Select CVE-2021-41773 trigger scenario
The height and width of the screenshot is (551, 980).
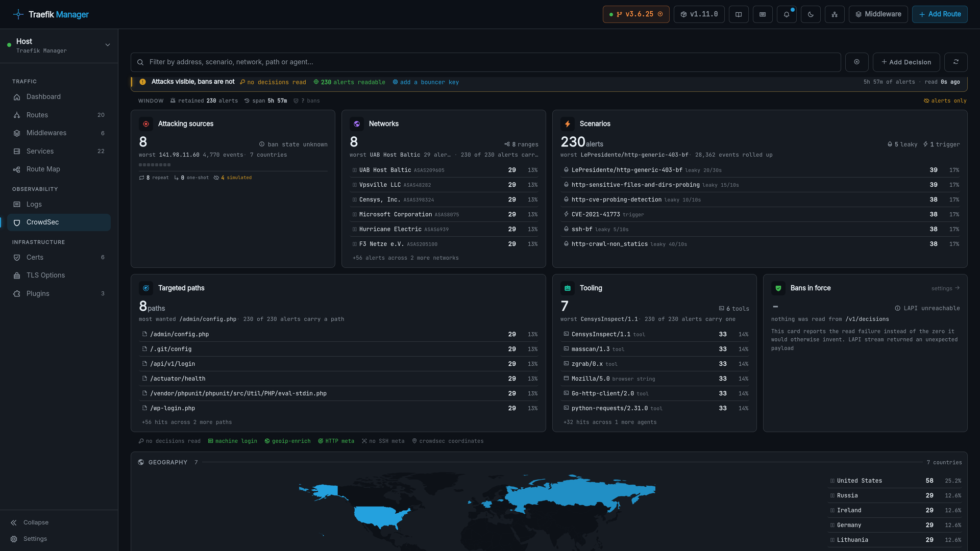coord(761,215)
